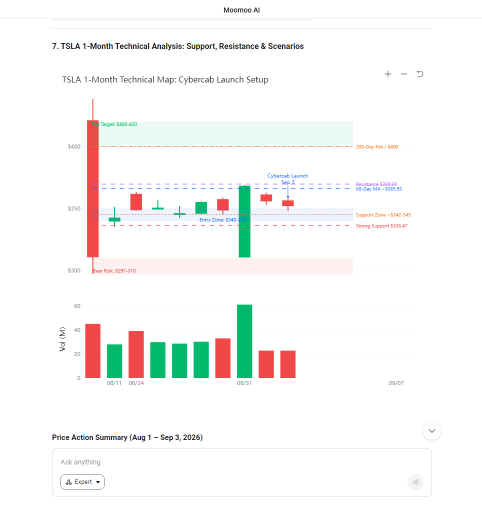Click the Bear Risk $297-310 zone label
This screenshot has height=510, width=482.
pos(114,271)
